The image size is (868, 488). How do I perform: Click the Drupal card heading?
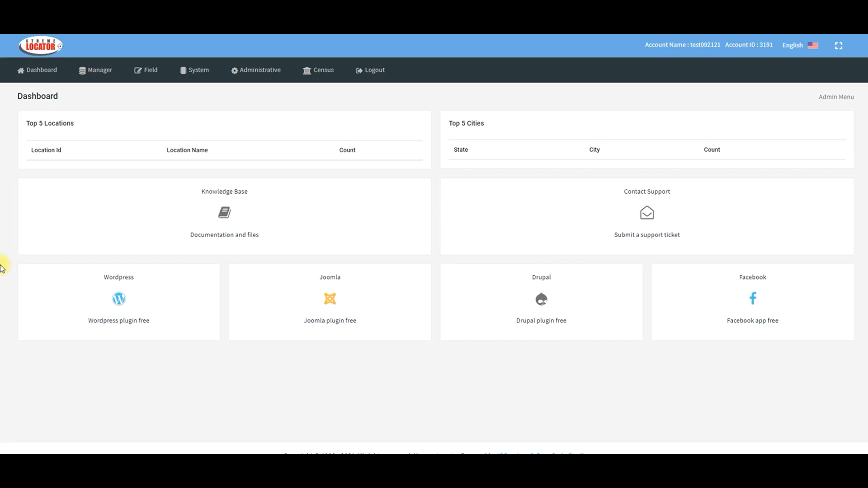point(541,277)
